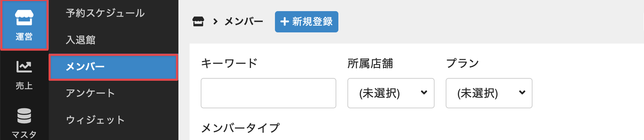Select the マスタ text label in sidebar
The image size is (644, 140).
point(24,134)
